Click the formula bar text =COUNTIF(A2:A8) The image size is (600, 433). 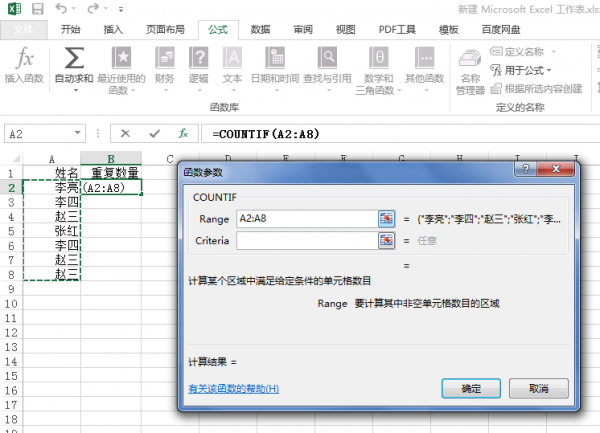266,134
